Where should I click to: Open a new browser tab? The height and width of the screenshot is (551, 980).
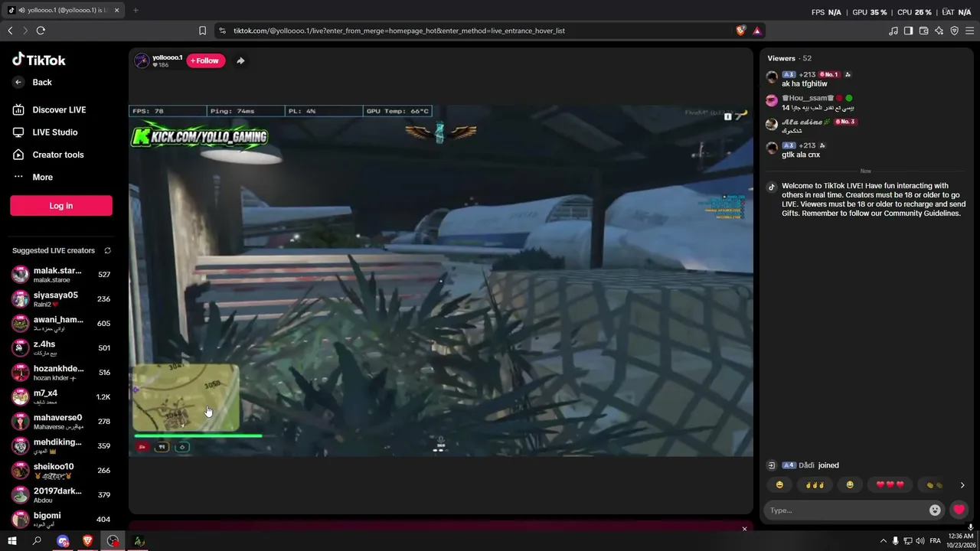point(136,10)
